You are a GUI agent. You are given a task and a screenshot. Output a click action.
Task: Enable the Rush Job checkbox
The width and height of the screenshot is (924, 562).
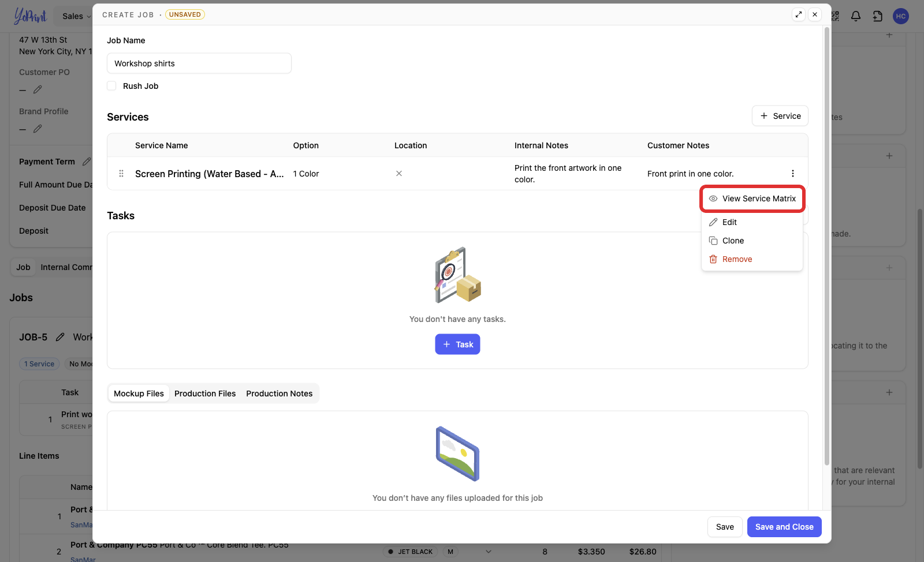coord(111,86)
